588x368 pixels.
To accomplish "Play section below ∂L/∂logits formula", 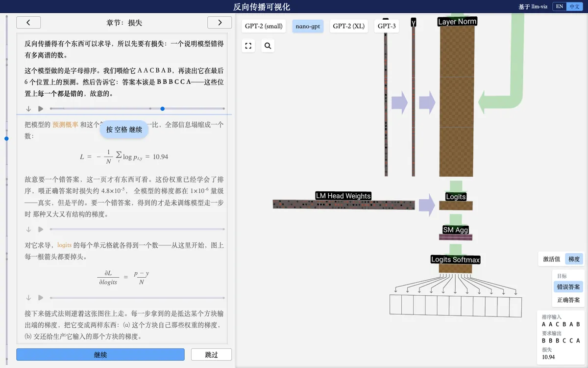I will pos(41,297).
